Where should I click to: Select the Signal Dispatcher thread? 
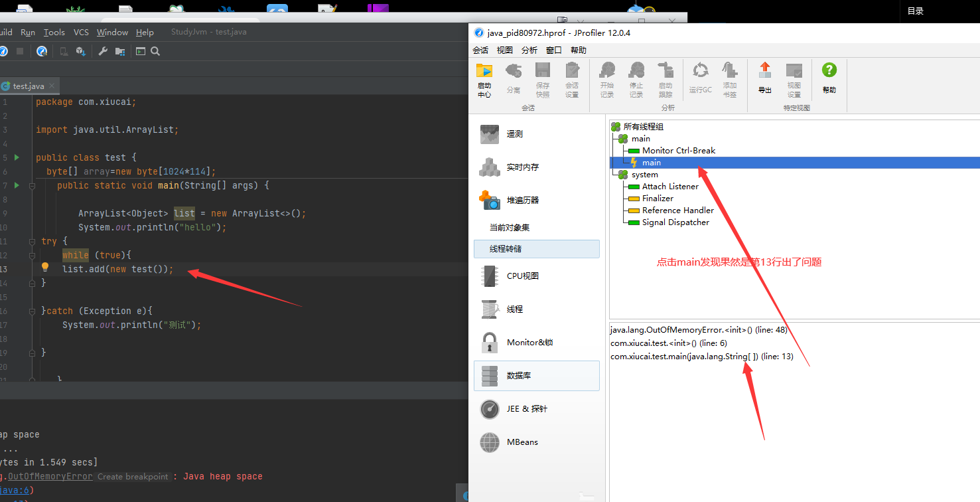(675, 222)
